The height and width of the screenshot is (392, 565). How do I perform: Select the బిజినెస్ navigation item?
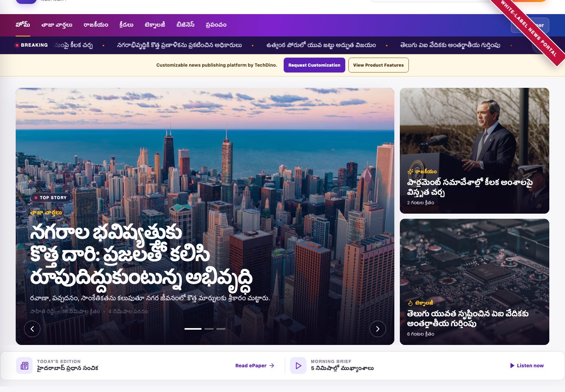pos(186,25)
